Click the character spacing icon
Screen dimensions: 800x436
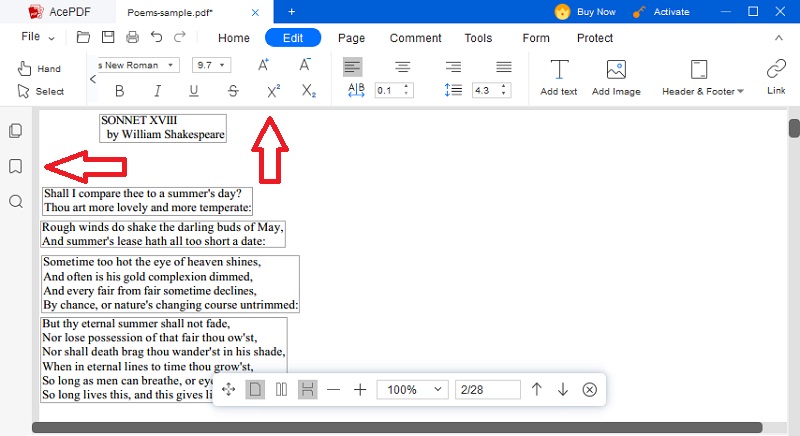[356, 90]
